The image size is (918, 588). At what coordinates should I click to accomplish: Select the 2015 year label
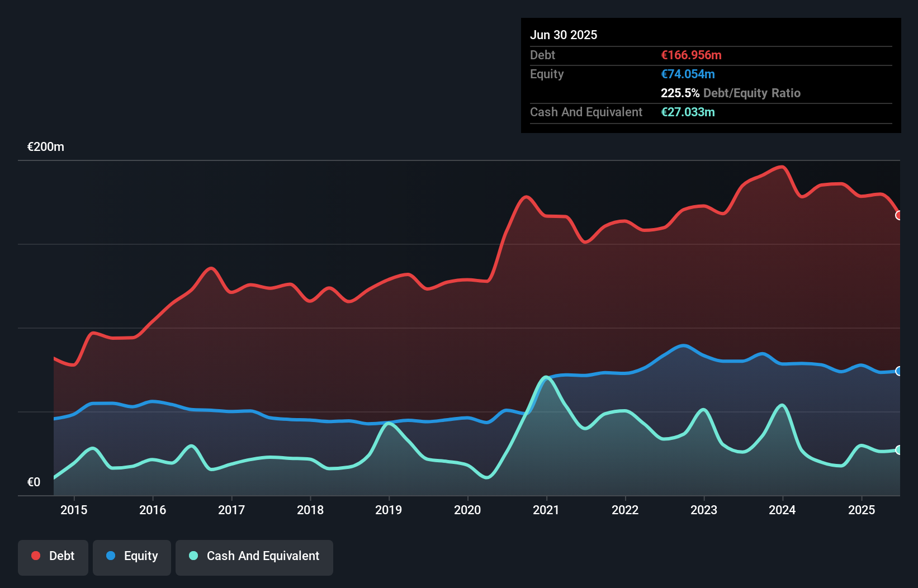73,510
